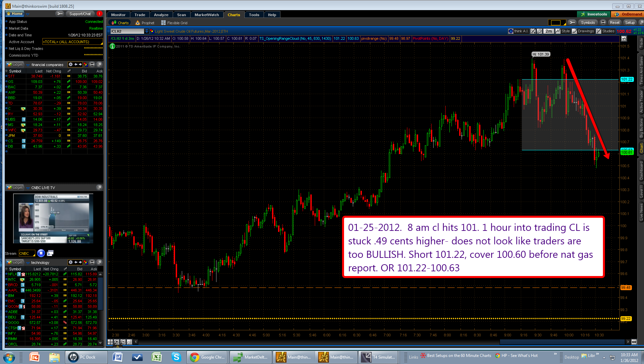The image size is (644, 364).
Task: Open Excel from the taskbar
Action: 157,357
